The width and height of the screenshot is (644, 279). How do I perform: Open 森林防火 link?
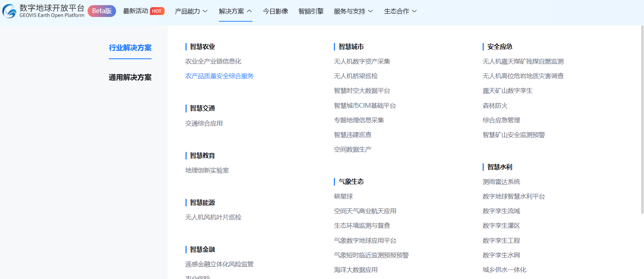coord(495,106)
